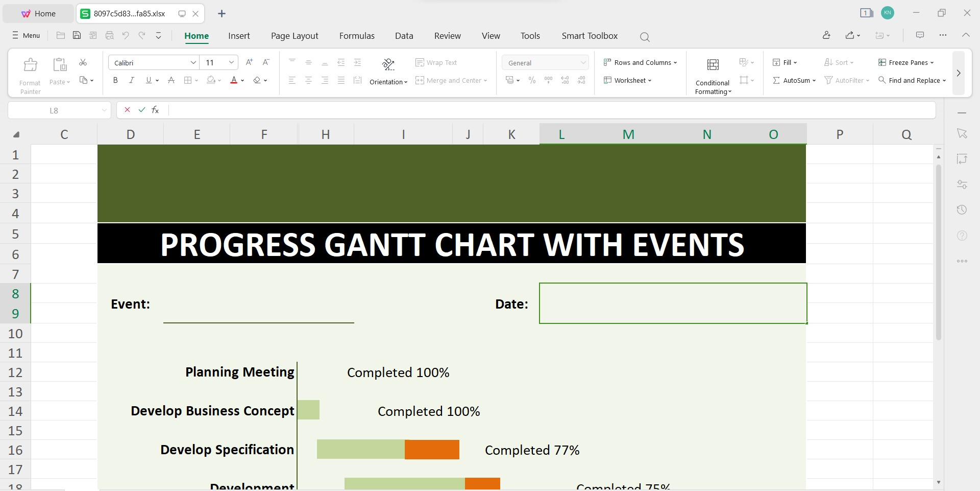Open the font size dropdown
The image size is (980, 491).
click(231, 62)
